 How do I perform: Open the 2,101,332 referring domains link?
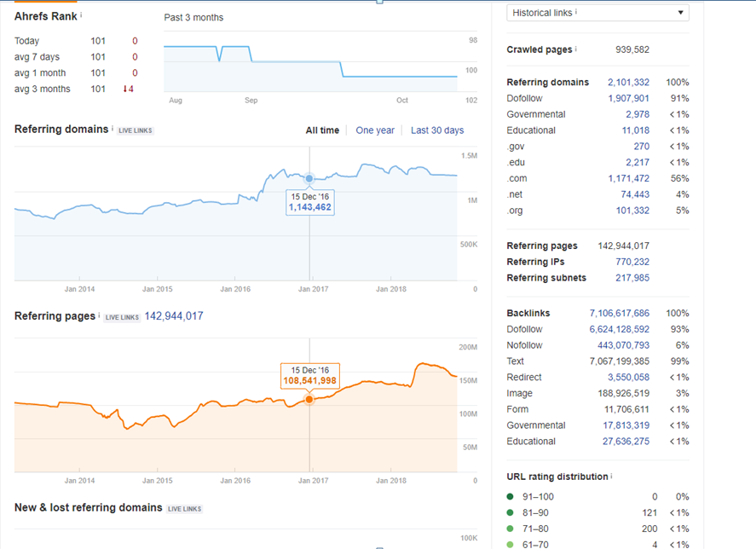(628, 83)
